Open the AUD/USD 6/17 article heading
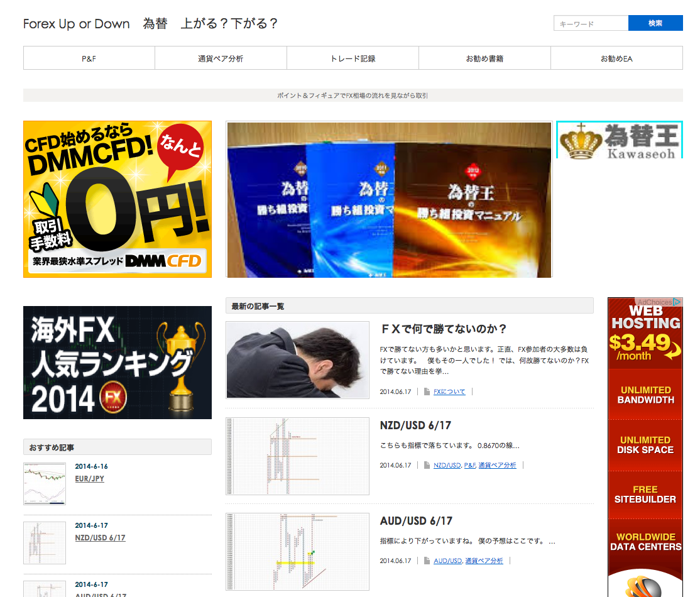The width and height of the screenshot is (700, 597). pos(416,520)
